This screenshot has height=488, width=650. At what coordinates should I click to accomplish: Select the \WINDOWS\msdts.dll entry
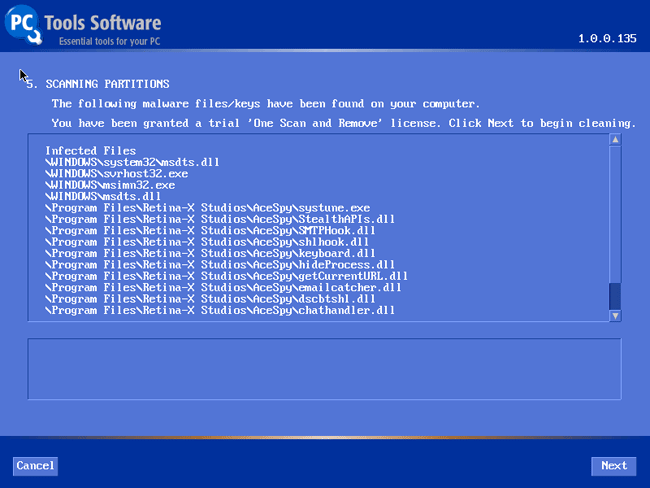(103, 197)
